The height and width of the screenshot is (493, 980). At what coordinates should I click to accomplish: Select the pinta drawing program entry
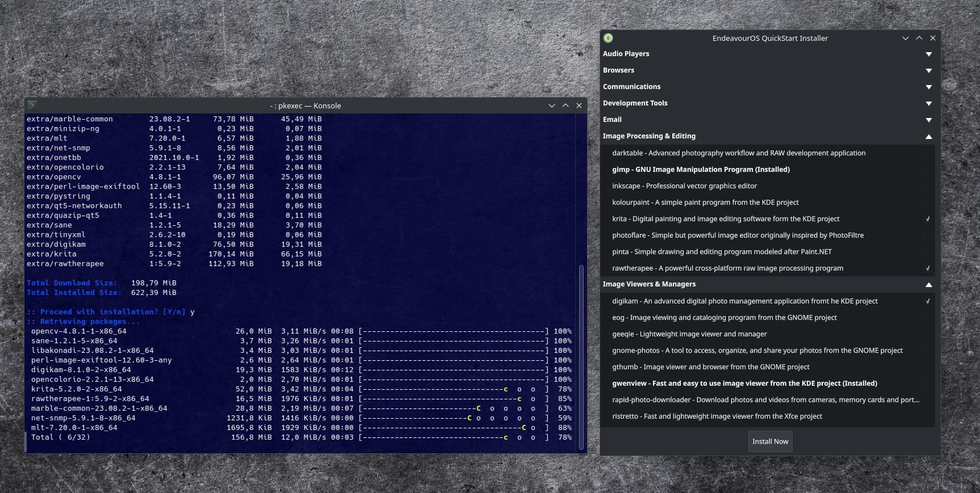pos(768,252)
